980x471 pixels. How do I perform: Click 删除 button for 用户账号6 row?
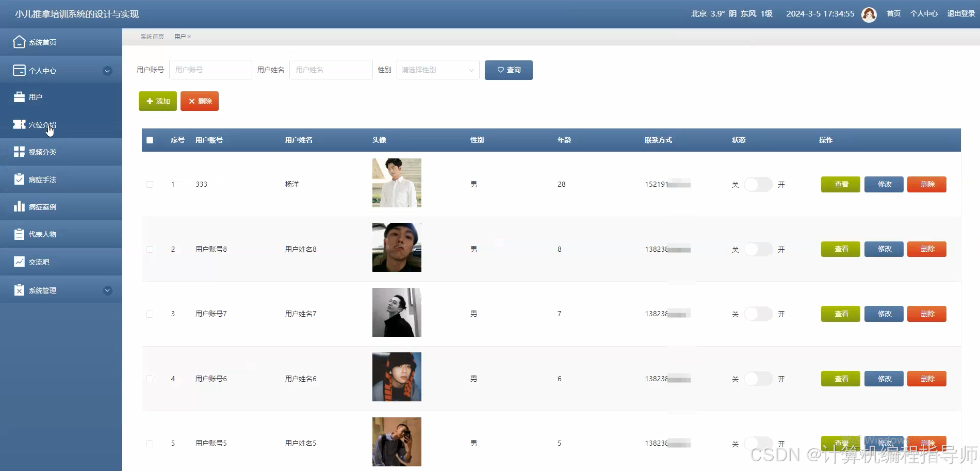point(927,379)
